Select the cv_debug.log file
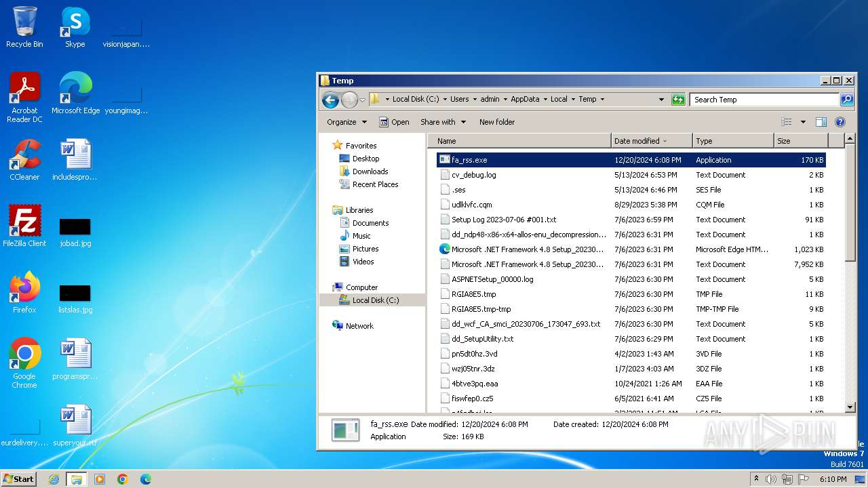The image size is (868, 488). pyautogui.click(x=631, y=175)
